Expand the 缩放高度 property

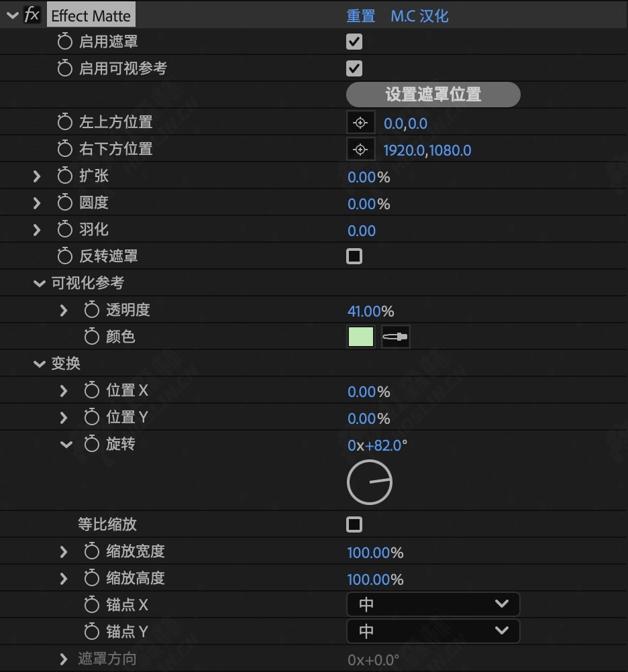64,579
